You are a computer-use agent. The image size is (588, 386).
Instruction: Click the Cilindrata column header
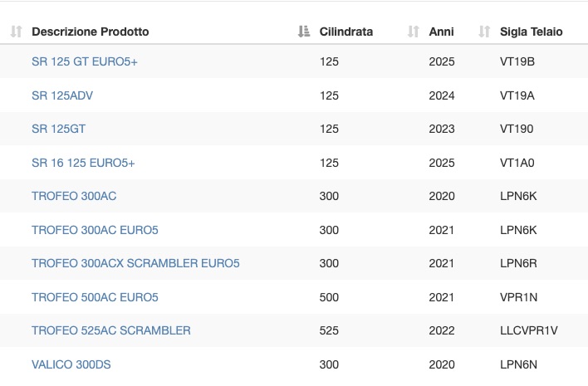pos(346,32)
